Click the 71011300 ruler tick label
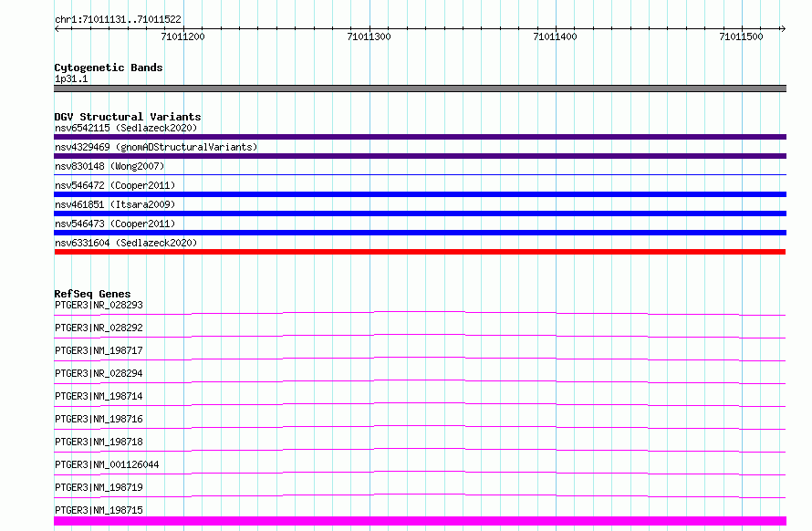812x531 pixels. tap(369, 36)
